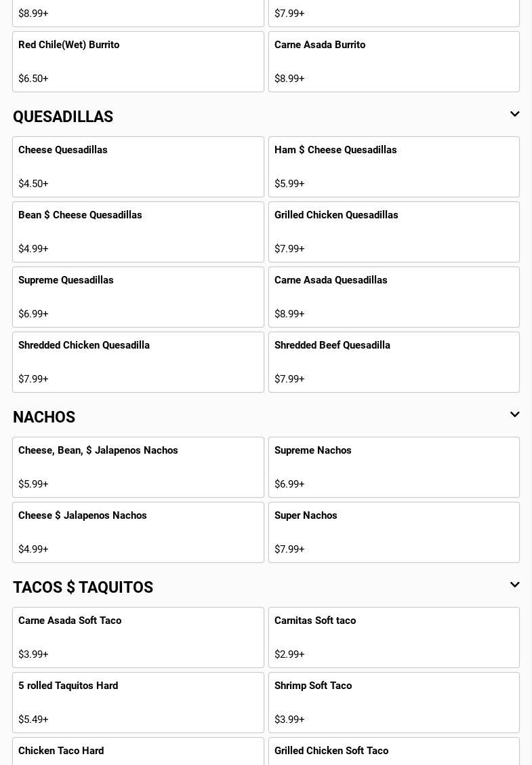532x765 pixels.
Task: Open the Shrimp Soft Taco item
Action: 394,703
